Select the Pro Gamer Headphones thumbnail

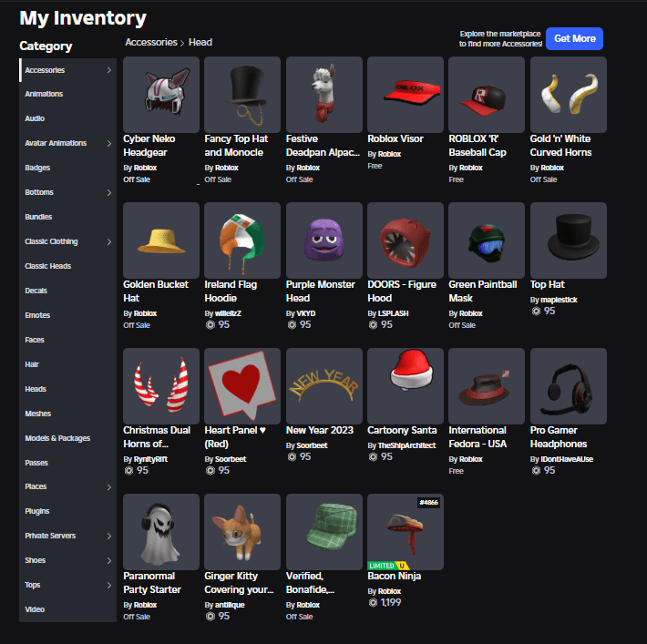[569, 385]
